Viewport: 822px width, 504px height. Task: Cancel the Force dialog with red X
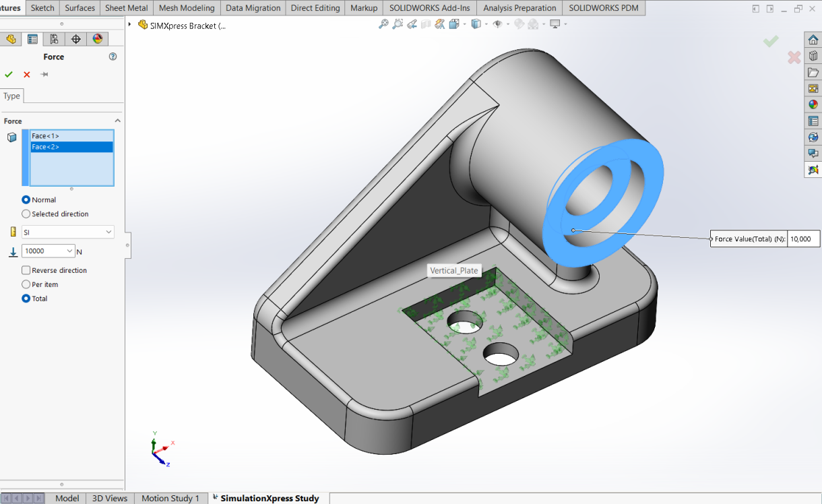click(27, 75)
